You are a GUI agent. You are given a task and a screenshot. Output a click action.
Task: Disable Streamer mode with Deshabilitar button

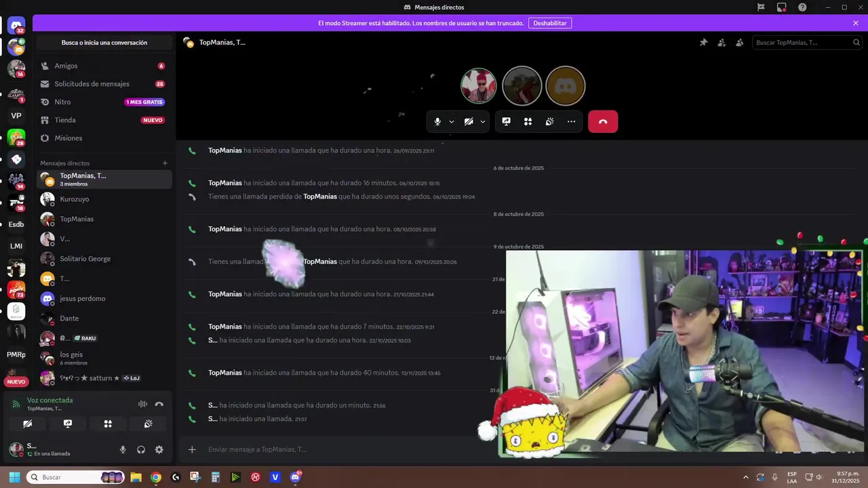coord(550,23)
